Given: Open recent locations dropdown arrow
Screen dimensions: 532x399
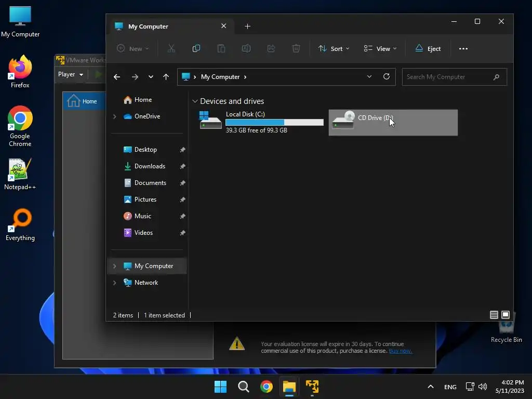Looking at the screenshot, I should [151, 77].
